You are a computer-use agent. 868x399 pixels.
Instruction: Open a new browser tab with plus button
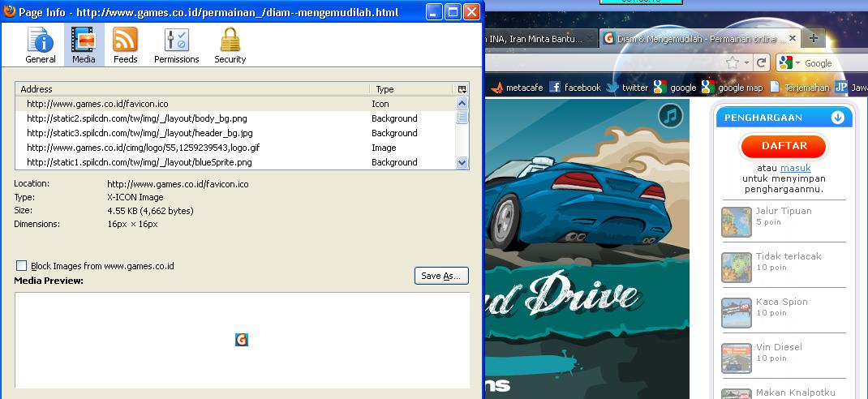click(x=813, y=38)
